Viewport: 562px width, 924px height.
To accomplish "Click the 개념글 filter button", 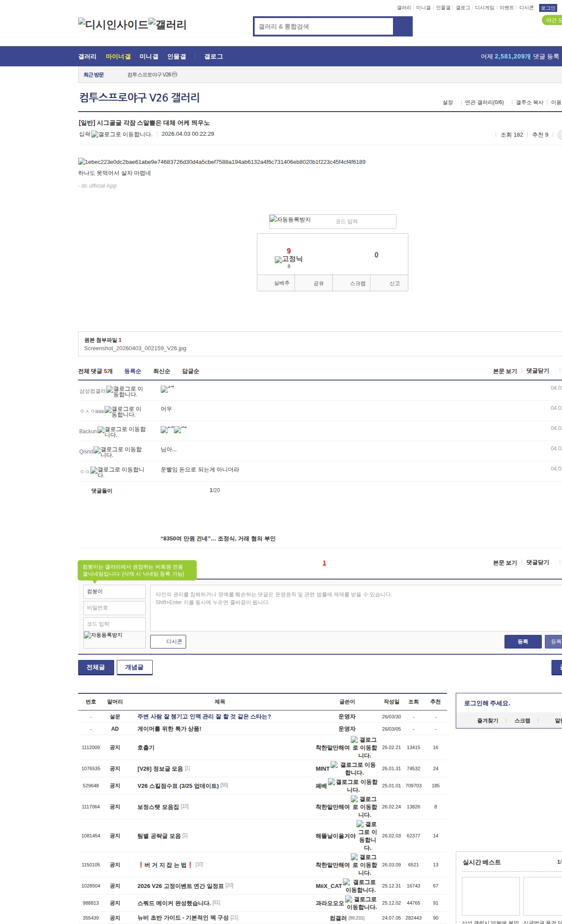I will click(134, 667).
